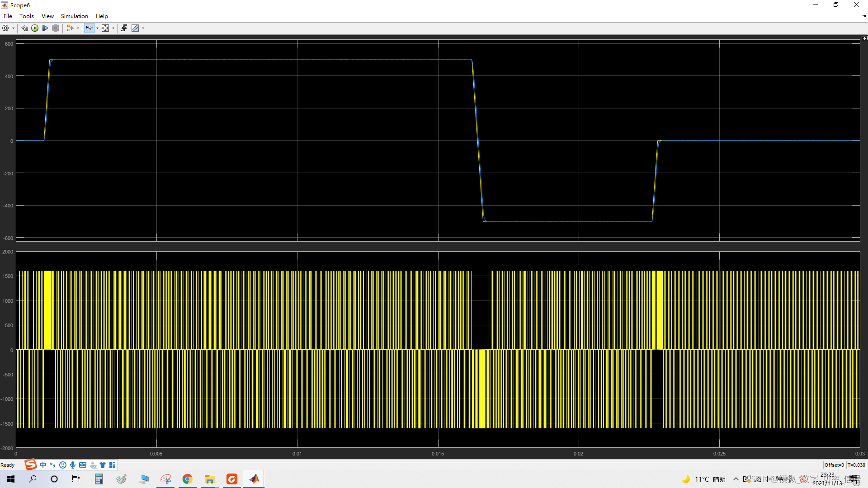This screenshot has width=868, height=488.
Task: Expand the zoom tool dropdown arrow
Action: pos(98,28)
